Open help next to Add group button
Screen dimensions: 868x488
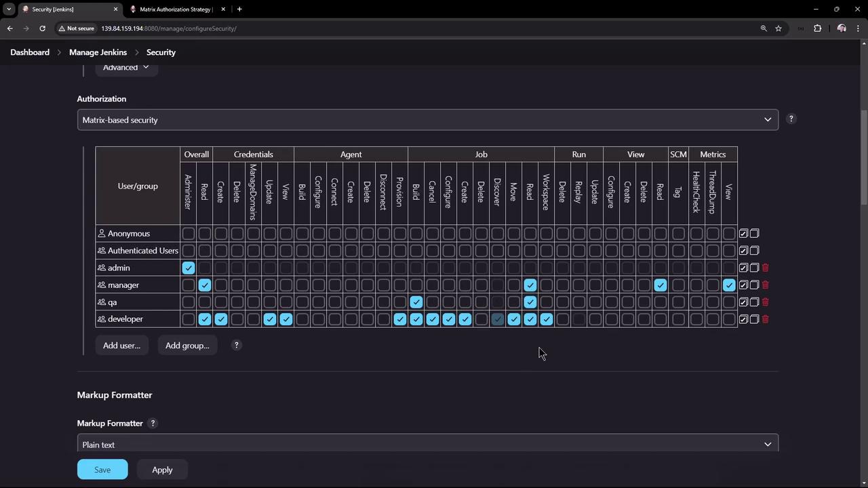(236, 345)
